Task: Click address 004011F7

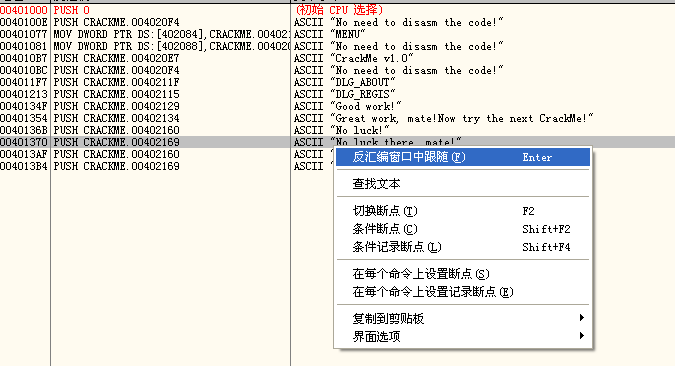Action: (x=24, y=82)
